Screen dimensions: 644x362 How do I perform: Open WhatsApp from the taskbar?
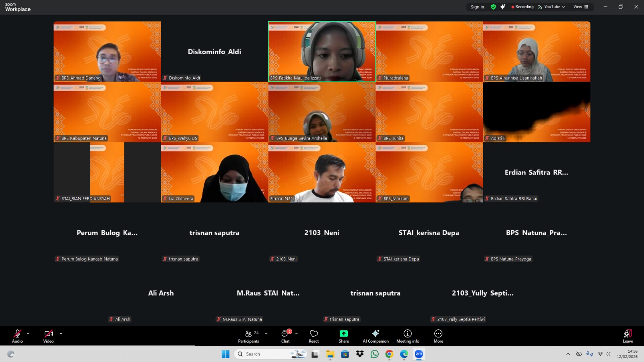[375, 354]
